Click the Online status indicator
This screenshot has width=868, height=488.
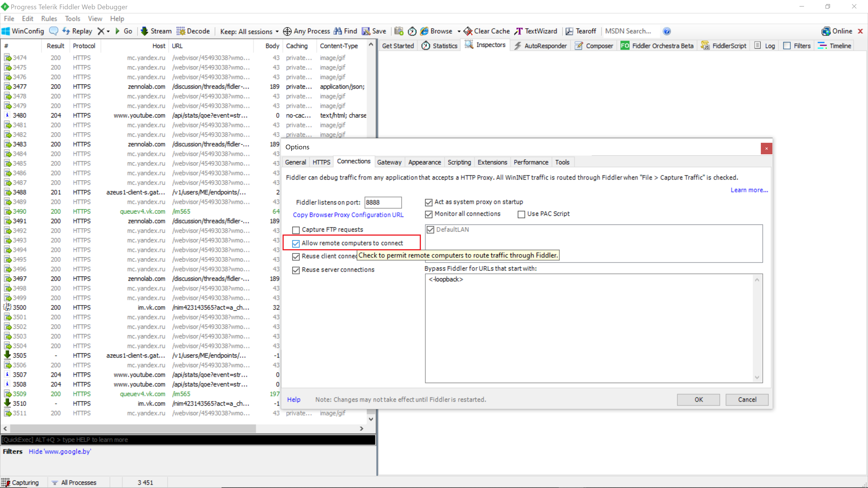(837, 31)
